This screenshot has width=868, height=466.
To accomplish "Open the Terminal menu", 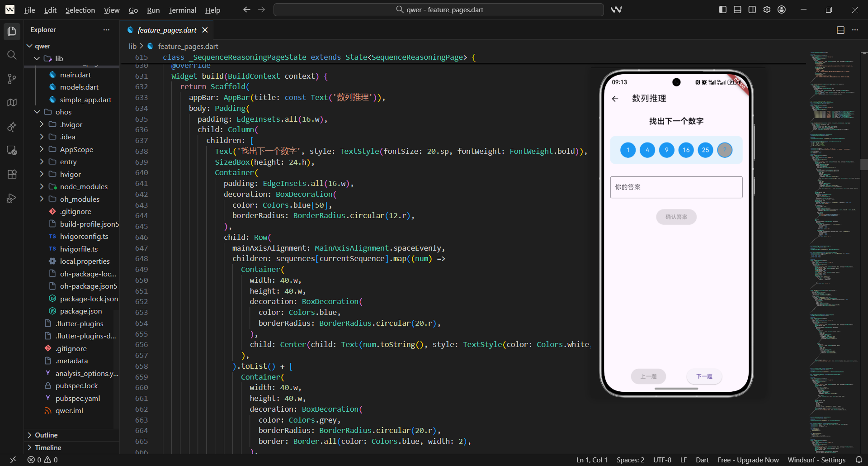I will coord(182,10).
